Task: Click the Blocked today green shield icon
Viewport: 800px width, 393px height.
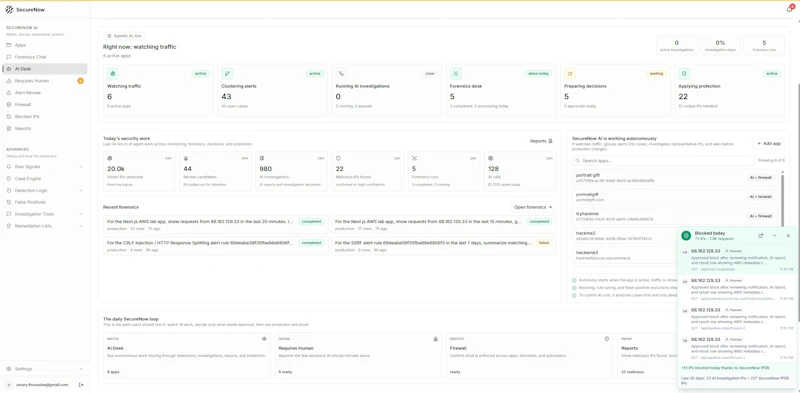Action: (686, 235)
